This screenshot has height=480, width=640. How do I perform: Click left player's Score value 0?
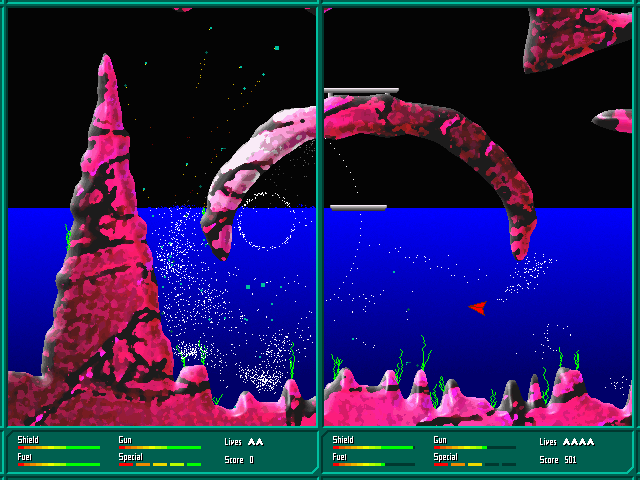pyautogui.click(x=251, y=460)
